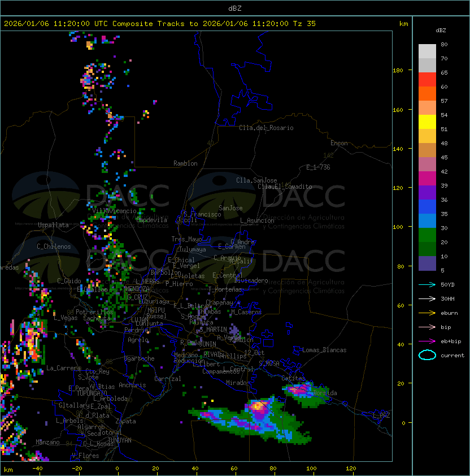Screen dimensions: 470x476
Task: Click the dBZ heading above the color scale
Action: click(x=441, y=31)
